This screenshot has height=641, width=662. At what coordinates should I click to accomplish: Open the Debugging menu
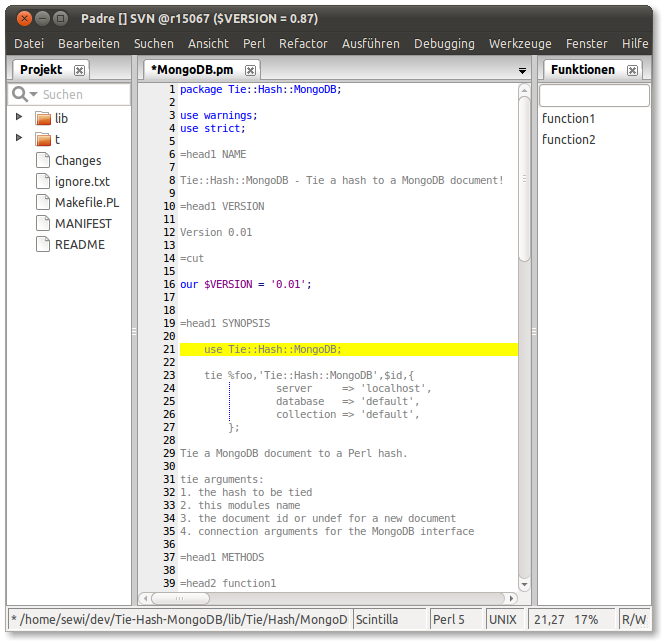(444, 43)
